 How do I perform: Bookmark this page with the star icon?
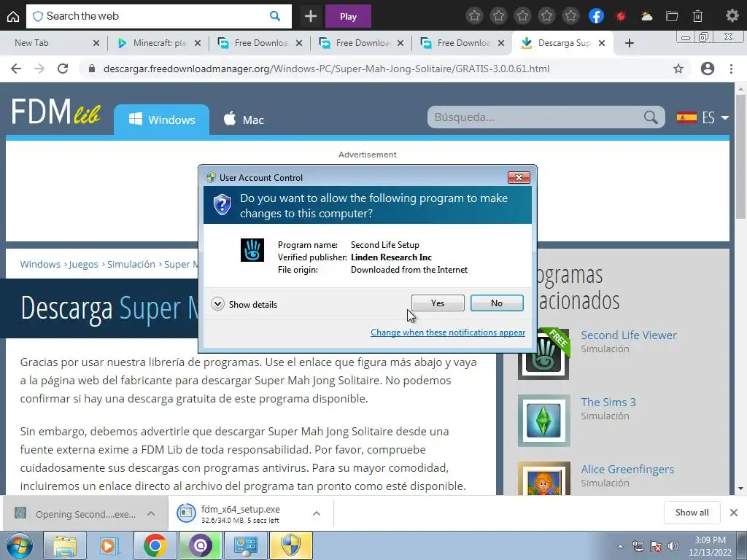(x=678, y=69)
